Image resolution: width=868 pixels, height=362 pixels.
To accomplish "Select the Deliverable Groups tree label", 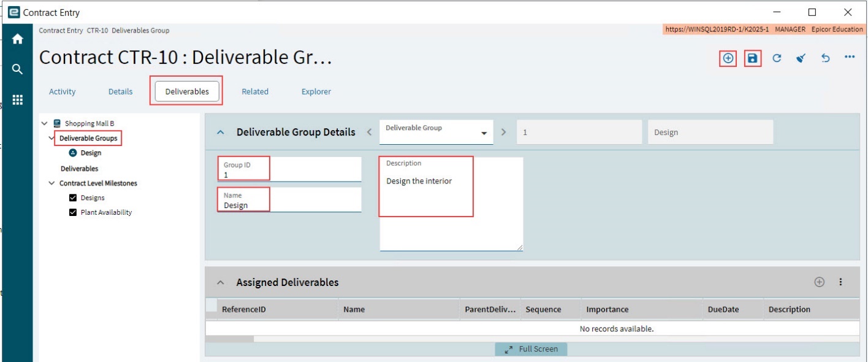I will coord(88,138).
